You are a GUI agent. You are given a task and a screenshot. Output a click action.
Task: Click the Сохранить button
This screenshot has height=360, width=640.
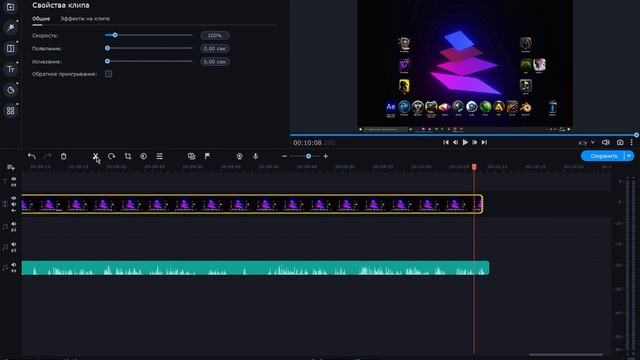click(x=603, y=156)
